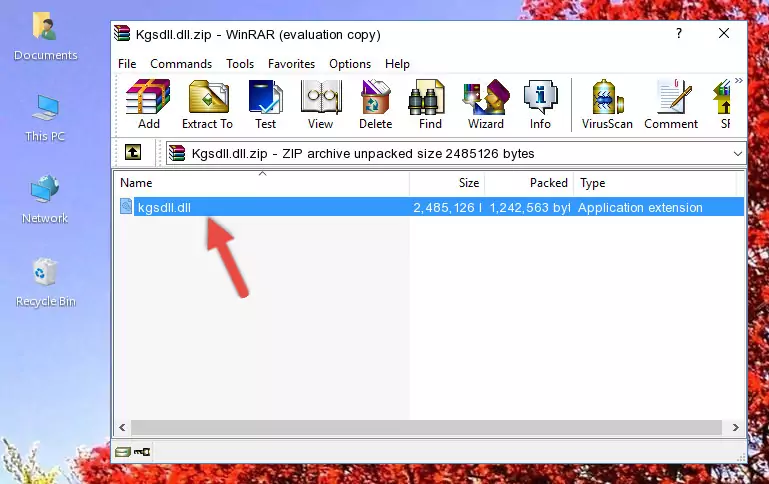Click the Extract To toolbar icon
The image size is (769, 484).
coord(207,103)
